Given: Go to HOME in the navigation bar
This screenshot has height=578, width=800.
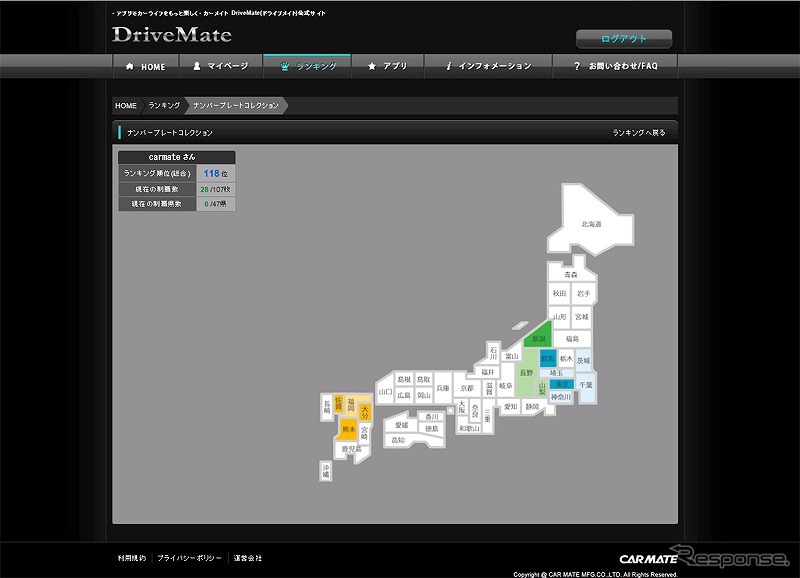Looking at the screenshot, I should point(145,66).
